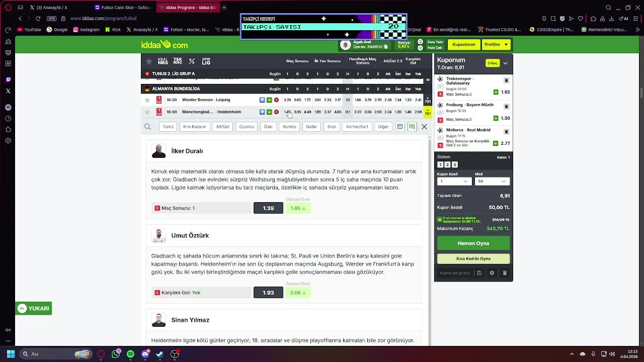This screenshot has width=644, height=362.
Task: Open the Özel market tab
Action: [268, 127]
